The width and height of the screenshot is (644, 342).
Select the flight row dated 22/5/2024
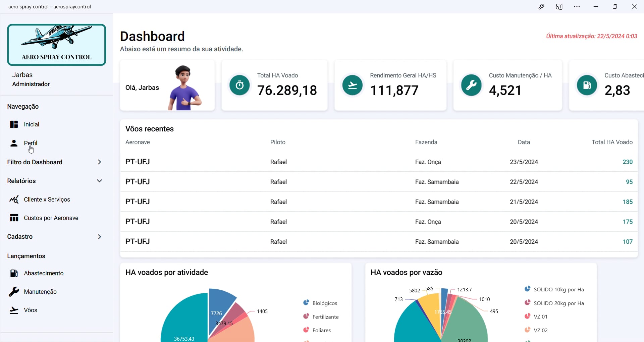click(379, 182)
